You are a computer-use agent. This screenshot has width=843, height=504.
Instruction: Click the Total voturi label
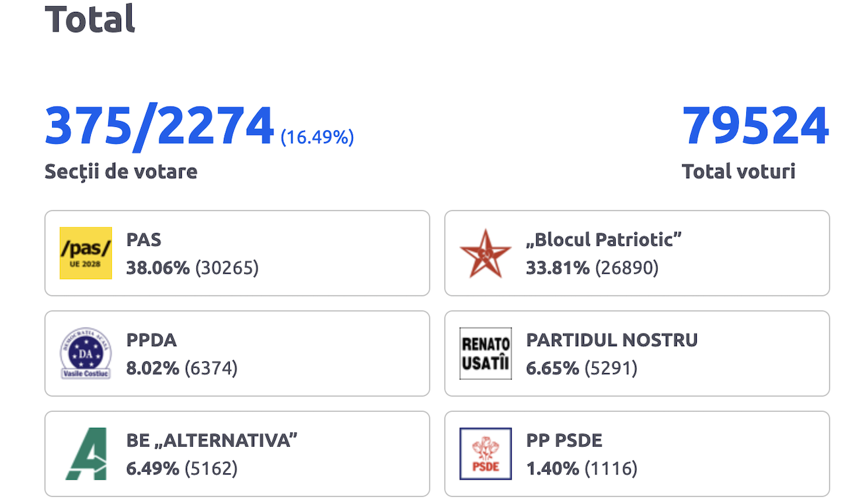(738, 172)
